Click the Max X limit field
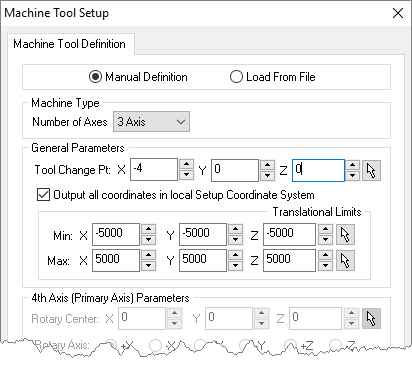This screenshot has width=412, height=365. (116, 260)
